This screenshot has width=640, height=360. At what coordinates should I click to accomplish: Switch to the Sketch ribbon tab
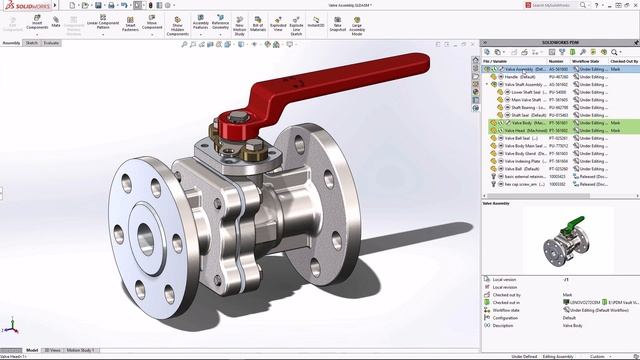tap(31, 43)
